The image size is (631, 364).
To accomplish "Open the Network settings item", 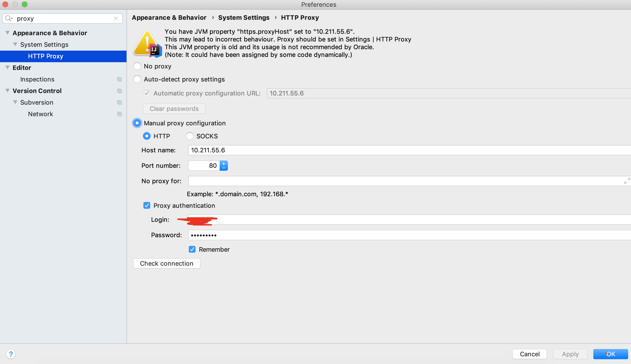I will tap(41, 114).
